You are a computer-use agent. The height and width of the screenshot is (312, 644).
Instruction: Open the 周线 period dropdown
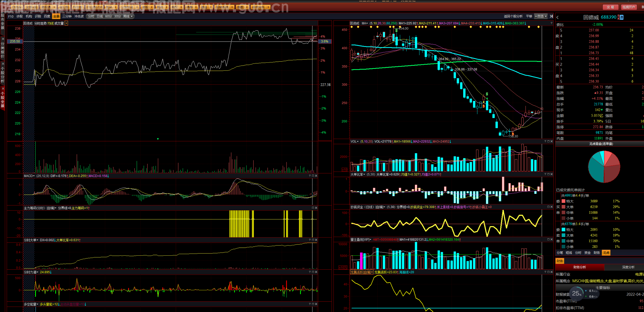(128, 16)
